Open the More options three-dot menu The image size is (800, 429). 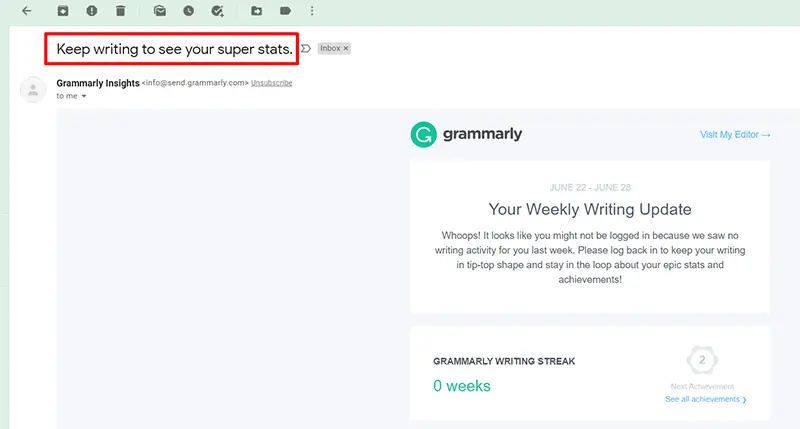click(x=312, y=11)
